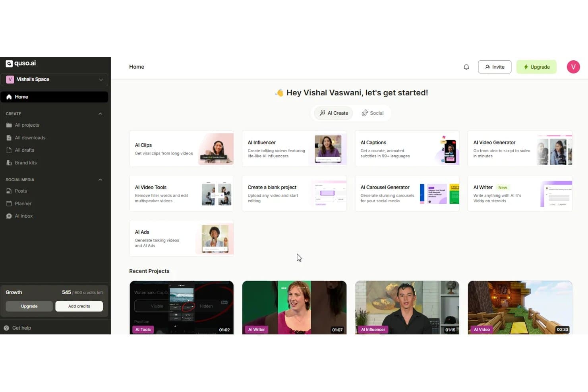
Task: Click the Get help question mark icon
Action: 6,328
